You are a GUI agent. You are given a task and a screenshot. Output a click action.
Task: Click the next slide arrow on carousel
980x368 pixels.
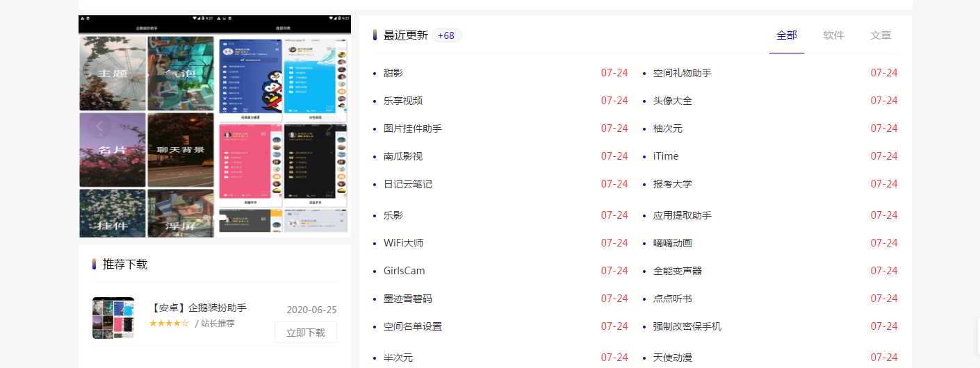pyautogui.click(x=330, y=127)
